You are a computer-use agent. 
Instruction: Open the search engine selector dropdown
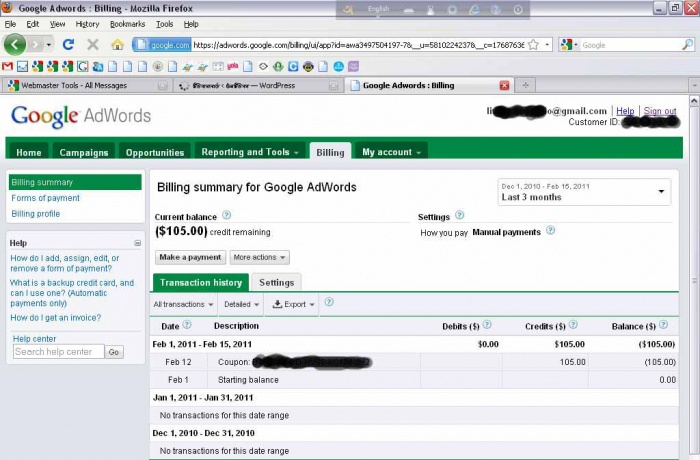click(x=569, y=45)
